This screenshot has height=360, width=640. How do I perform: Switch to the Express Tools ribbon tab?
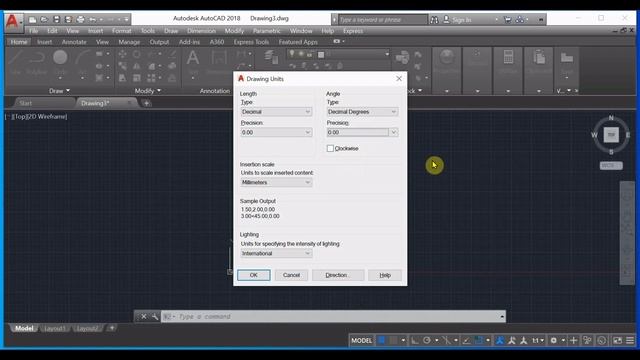(x=251, y=42)
